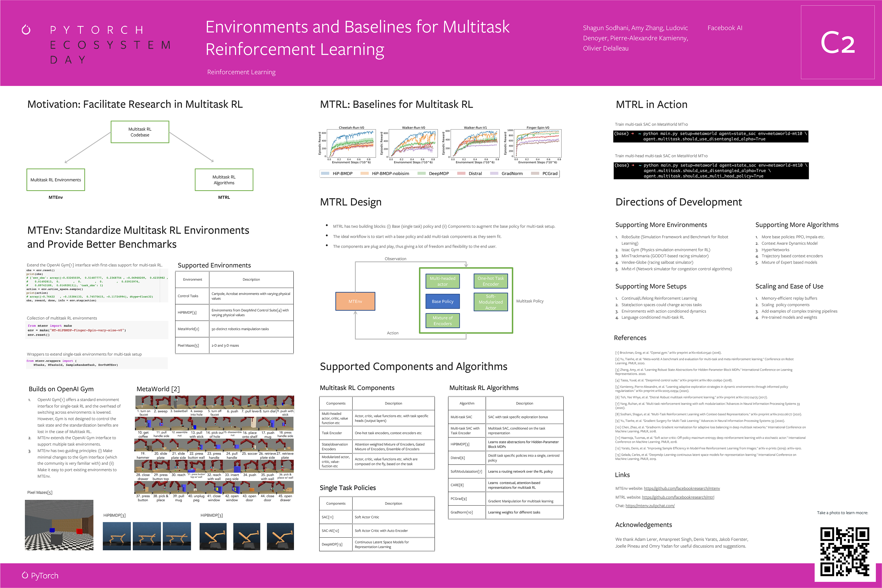Open the MTRL GitHub website link
This screenshot has height=588, width=882.
(678, 497)
